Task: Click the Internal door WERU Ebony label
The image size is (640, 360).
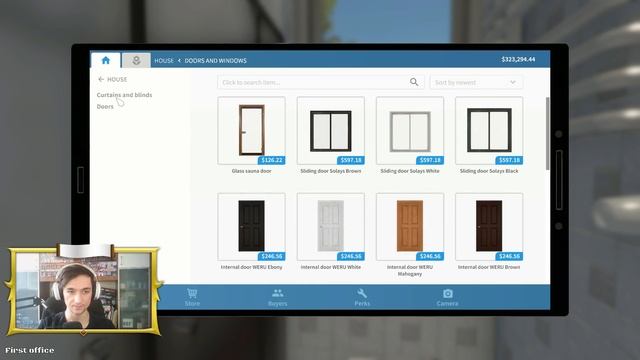Action: pyautogui.click(x=251, y=267)
